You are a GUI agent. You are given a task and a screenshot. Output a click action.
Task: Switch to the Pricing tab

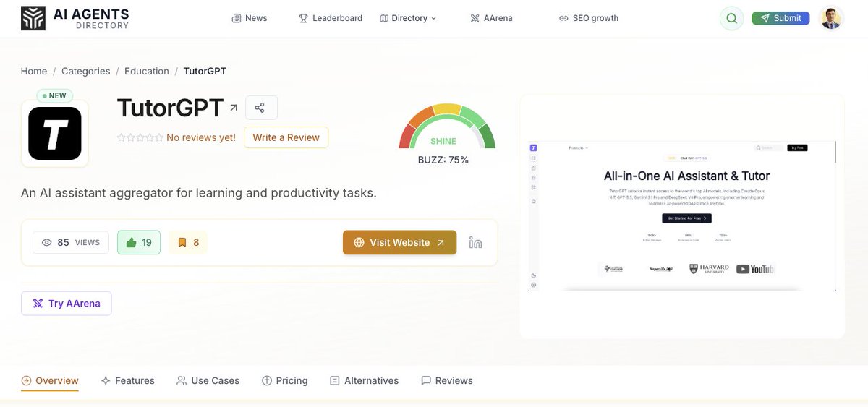[x=285, y=380]
